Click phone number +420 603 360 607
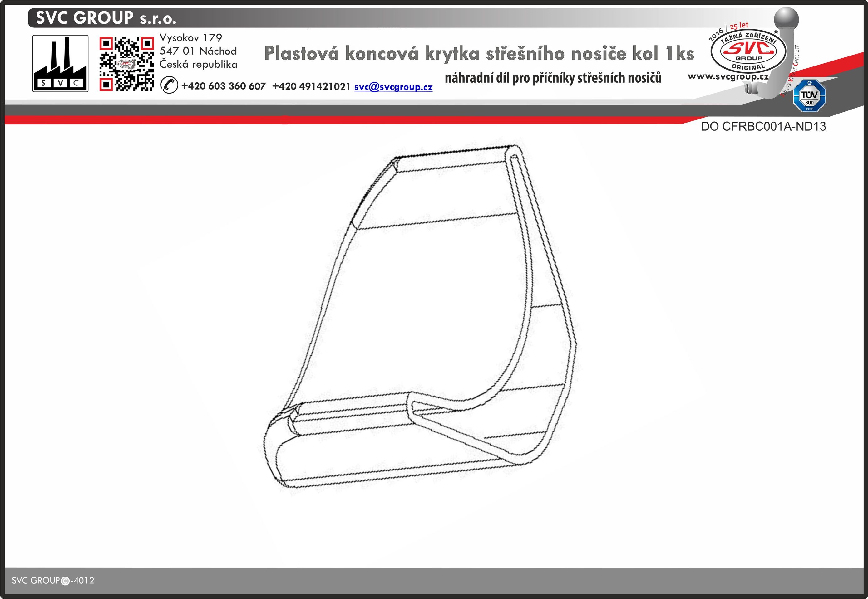The image size is (868, 599). pyautogui.click(x=223, y=86)
